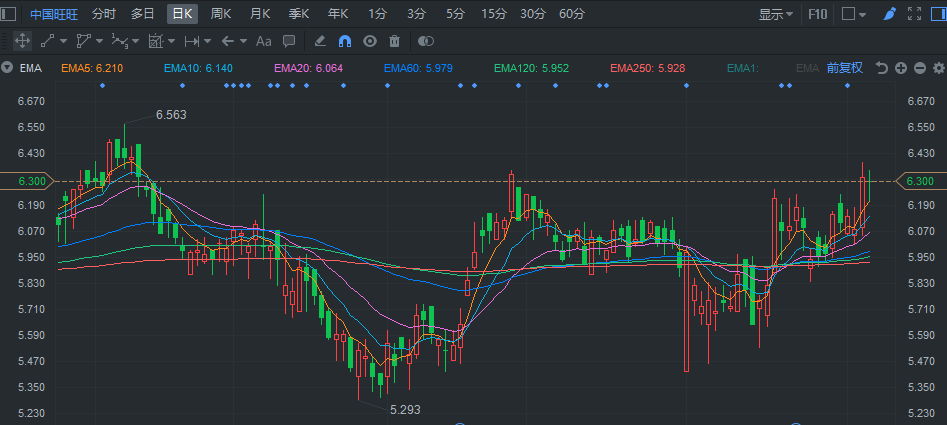Screen dimensions: 947x425
Task: Open the polygon tool dropdown arrow
Action: click(100, 42)
